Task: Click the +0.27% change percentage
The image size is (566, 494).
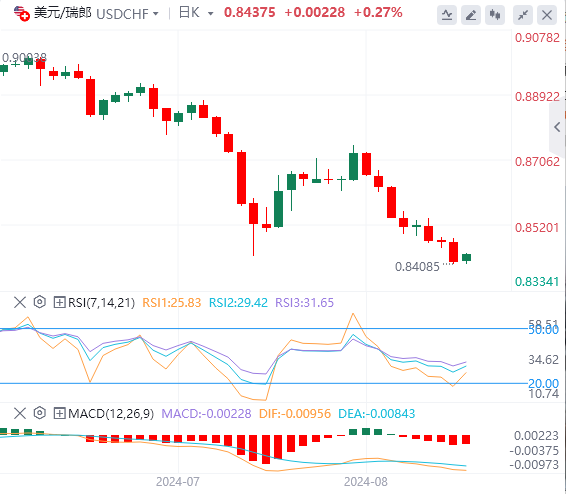Action: [378, 13]
